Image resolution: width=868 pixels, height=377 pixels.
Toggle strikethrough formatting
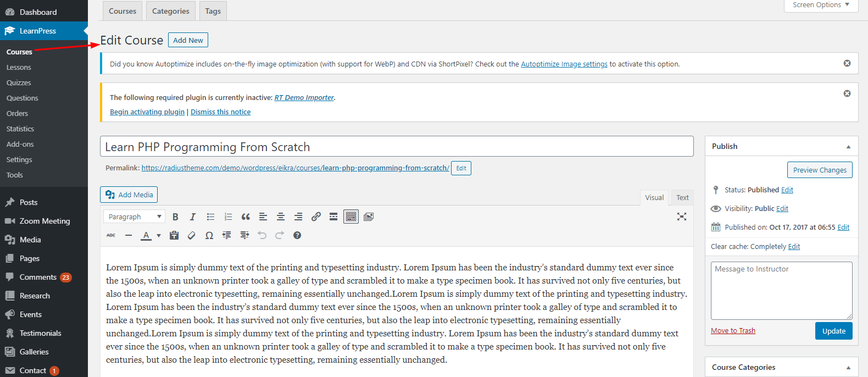pos(111,235)
